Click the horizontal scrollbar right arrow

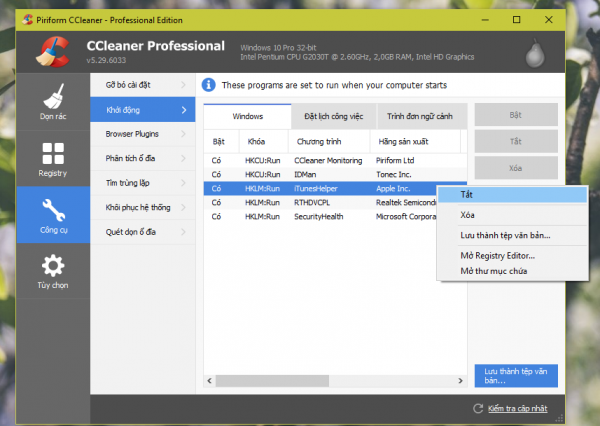pyautogui.click(x=460, y=381)
